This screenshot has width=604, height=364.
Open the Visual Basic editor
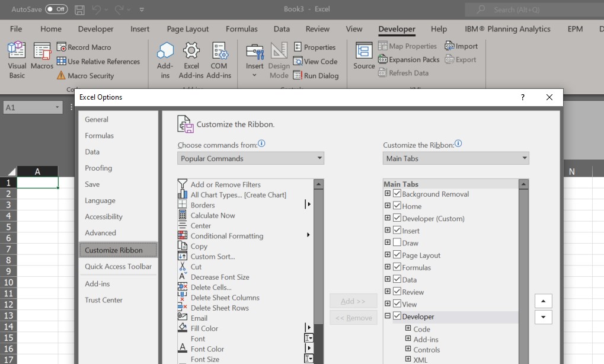(17, 60)
